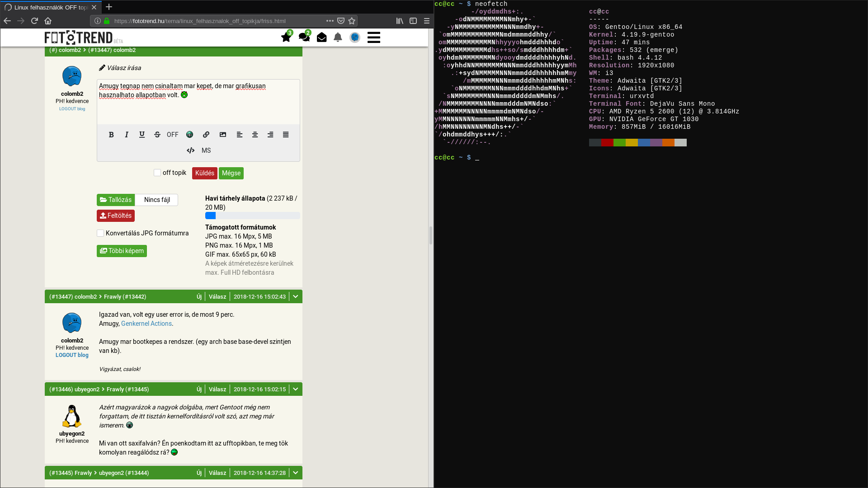Align text left in editor
Image resolution: width=868 pixels, height=488 pixels.
240,135
